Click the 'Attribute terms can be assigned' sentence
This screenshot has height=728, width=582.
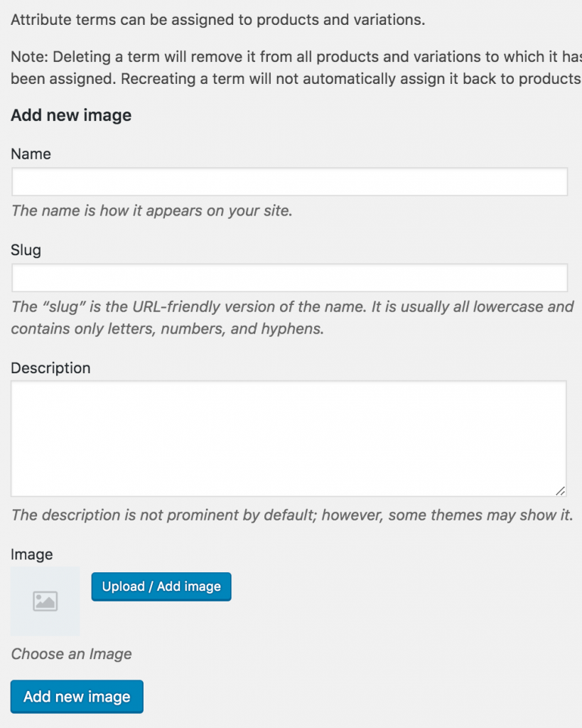coord(217,20)
